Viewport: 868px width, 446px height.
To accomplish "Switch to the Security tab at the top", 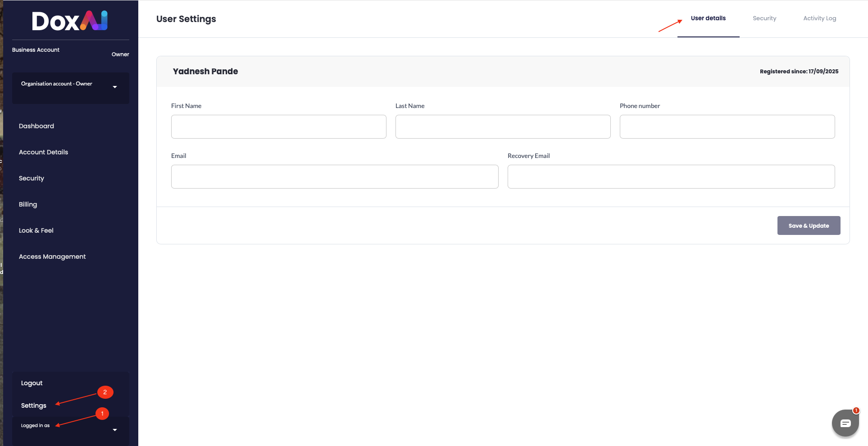I will (x=764, y=18).
